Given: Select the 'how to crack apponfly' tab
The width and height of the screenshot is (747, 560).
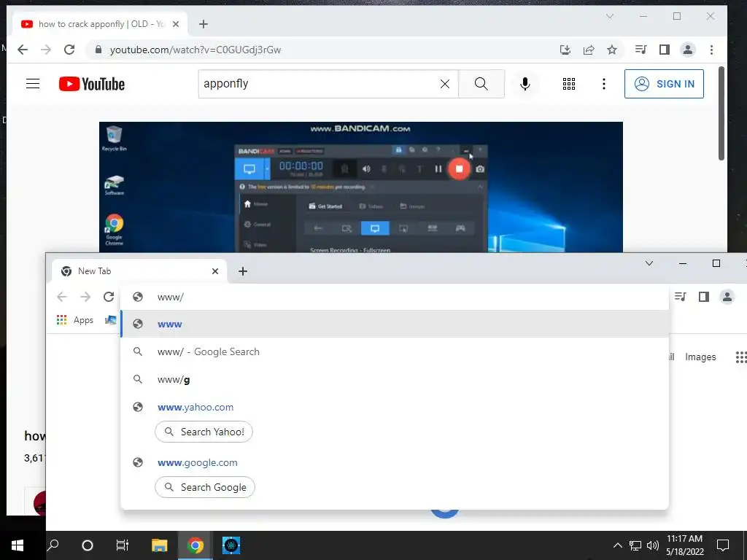Looking at the screenshot, I should click(99, 24).
